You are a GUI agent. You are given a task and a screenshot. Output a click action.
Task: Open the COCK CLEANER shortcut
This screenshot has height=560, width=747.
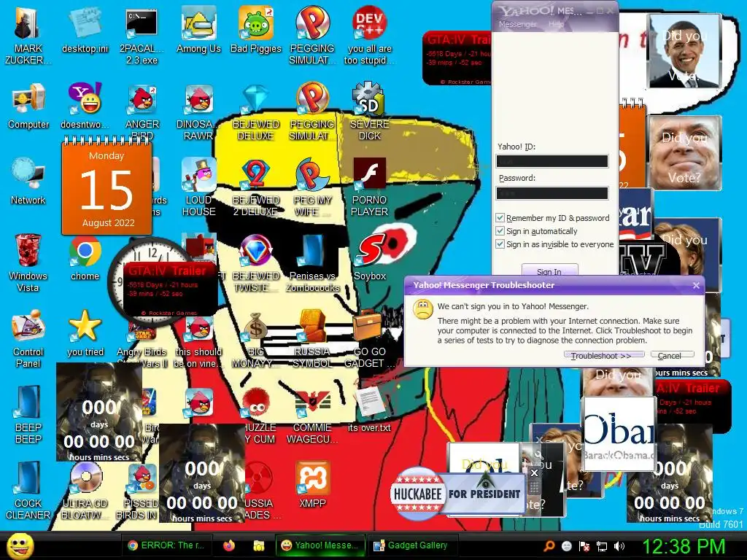[28, 491]
